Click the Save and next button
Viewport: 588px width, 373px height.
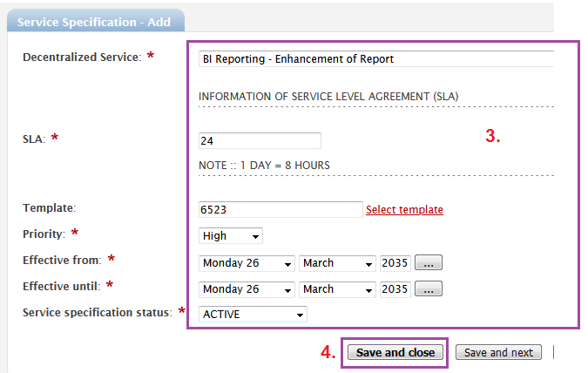coord(498,352)
